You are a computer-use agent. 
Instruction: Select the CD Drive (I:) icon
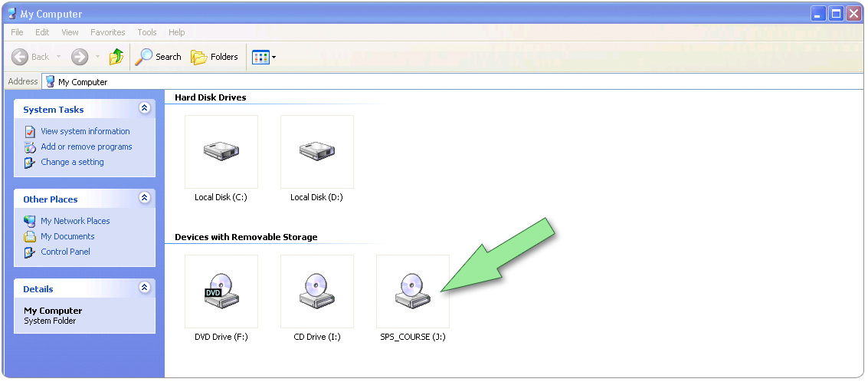click(316, 291)
